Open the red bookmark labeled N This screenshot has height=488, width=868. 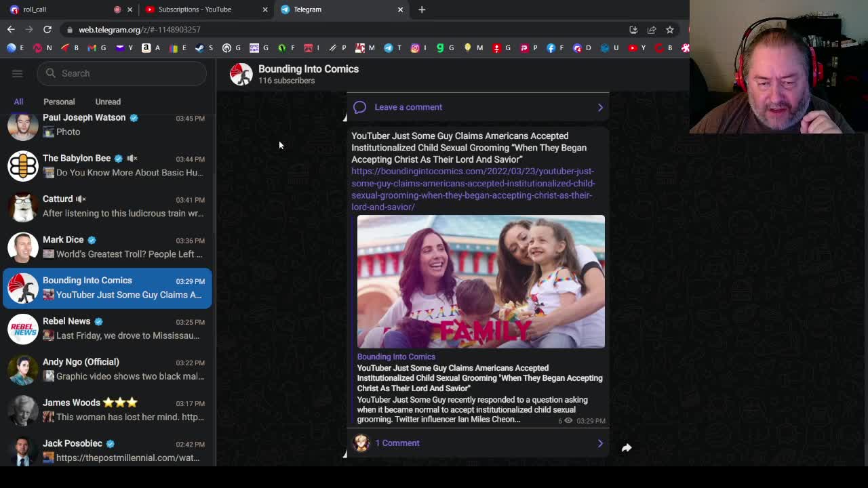42,47
